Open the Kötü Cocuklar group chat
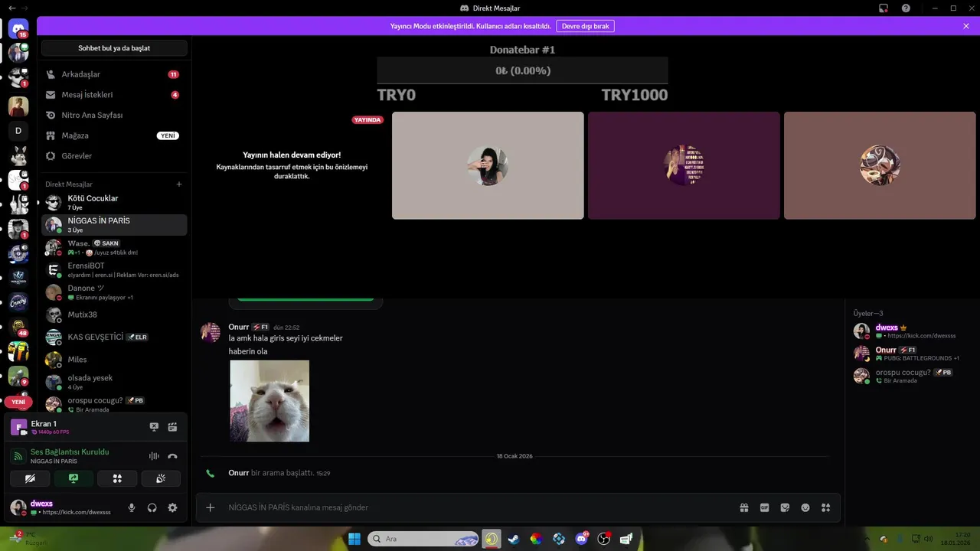Screen dimensions: 980x551 [x=113, y=202]
